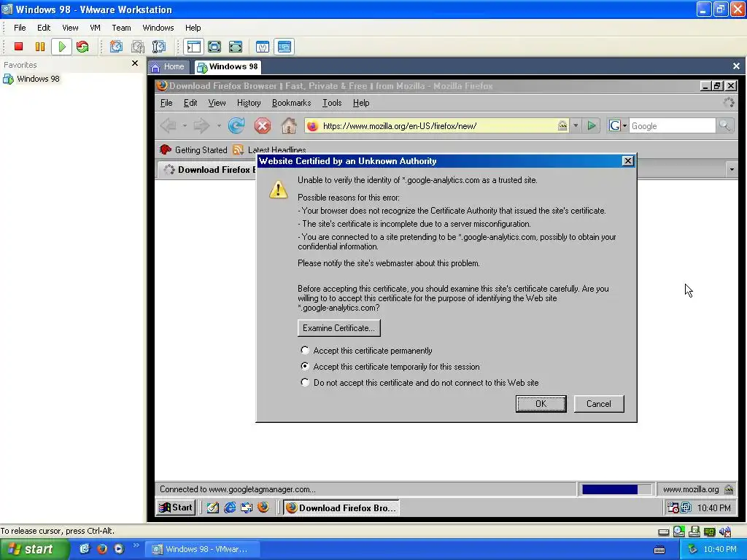Open the Forward button history dropdown arrow

219,125
